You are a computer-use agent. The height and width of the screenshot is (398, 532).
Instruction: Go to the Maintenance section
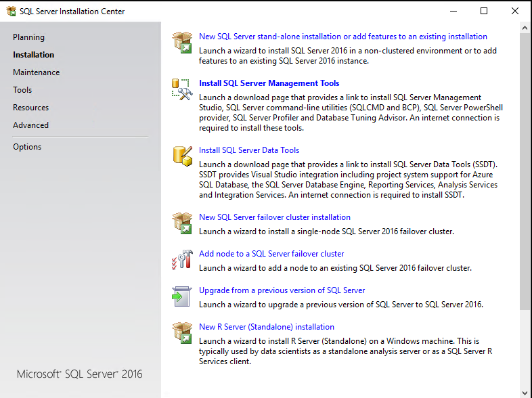pos(37,72)
